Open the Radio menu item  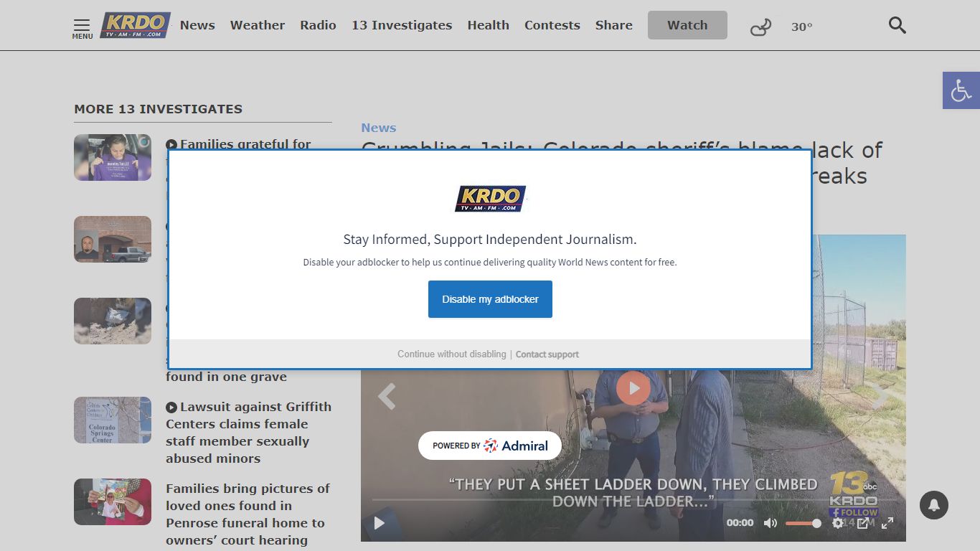[x=318, y=25]
